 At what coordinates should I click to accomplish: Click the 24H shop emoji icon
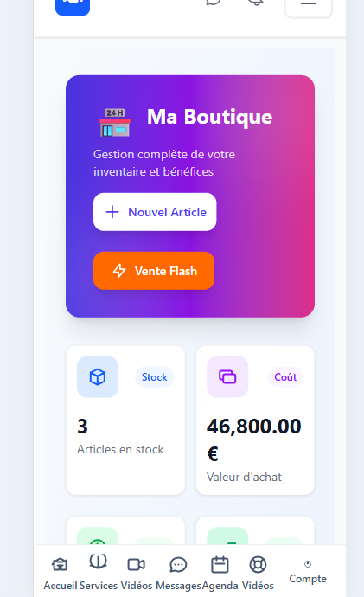[x=115, y=122]
